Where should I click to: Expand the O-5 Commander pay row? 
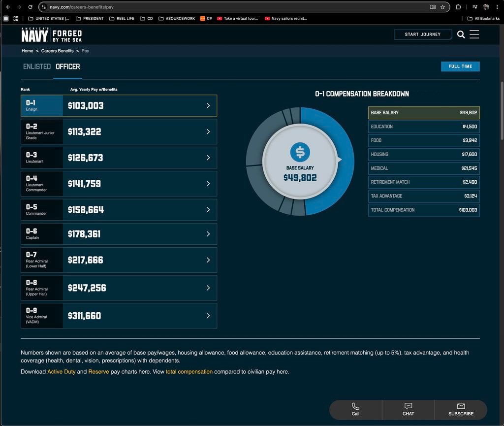click(x=119, y=210)
